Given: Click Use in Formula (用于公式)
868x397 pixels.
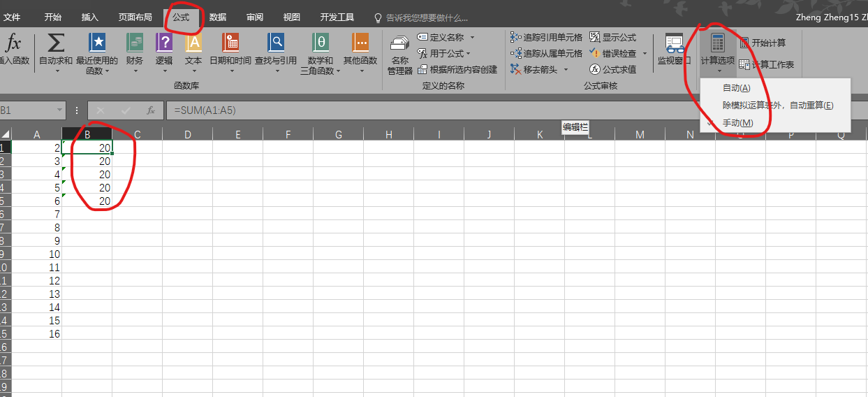Looking at the screenshot, I should [x=441, y=53].
